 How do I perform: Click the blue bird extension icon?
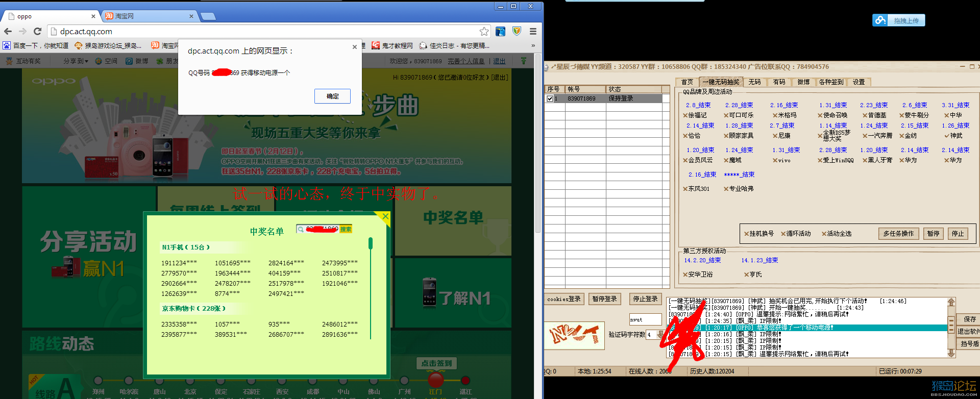500,32
